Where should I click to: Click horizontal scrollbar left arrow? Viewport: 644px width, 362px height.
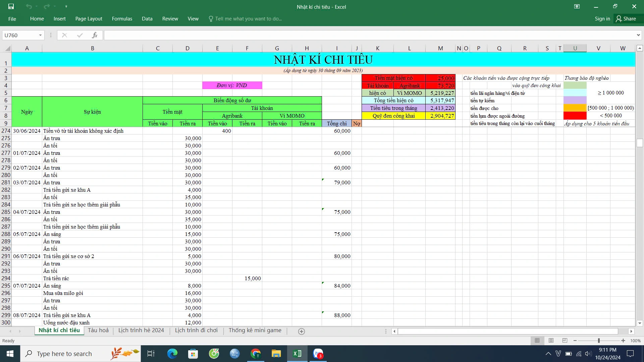tap(394, 331)
